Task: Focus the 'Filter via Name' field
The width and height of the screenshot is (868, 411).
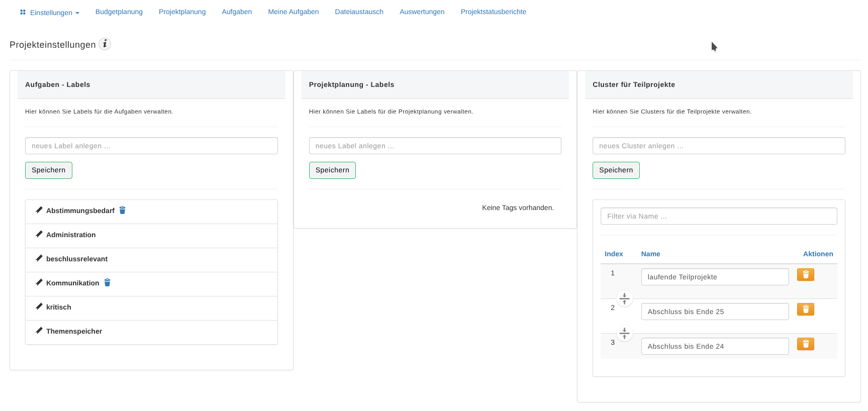Action: [x=718, y=216]
